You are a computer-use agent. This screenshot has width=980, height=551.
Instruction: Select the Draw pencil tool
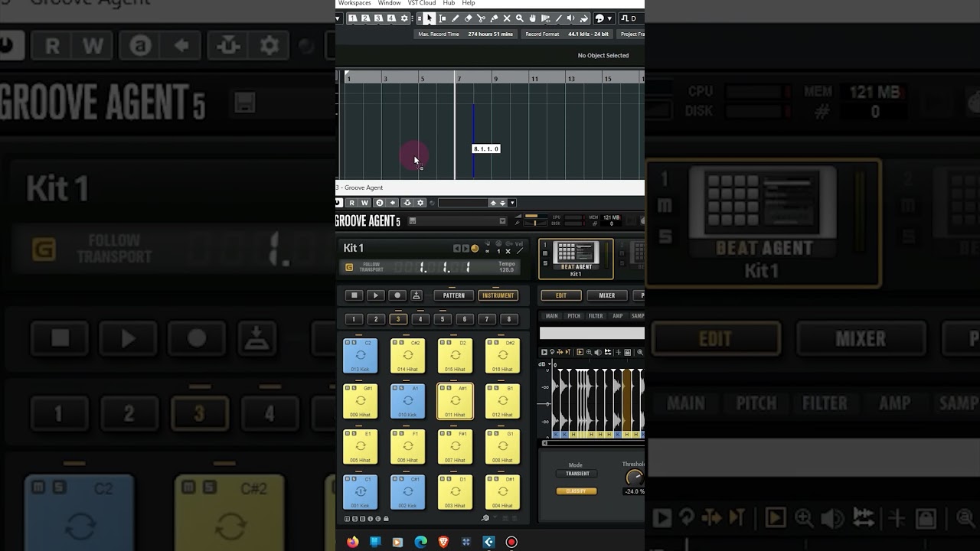tap(455, 18)
